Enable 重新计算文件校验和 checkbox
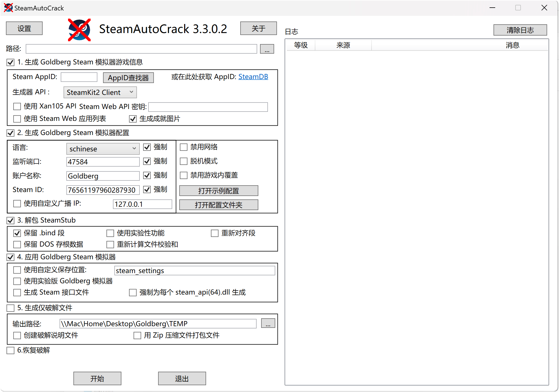 coord(110,245)
